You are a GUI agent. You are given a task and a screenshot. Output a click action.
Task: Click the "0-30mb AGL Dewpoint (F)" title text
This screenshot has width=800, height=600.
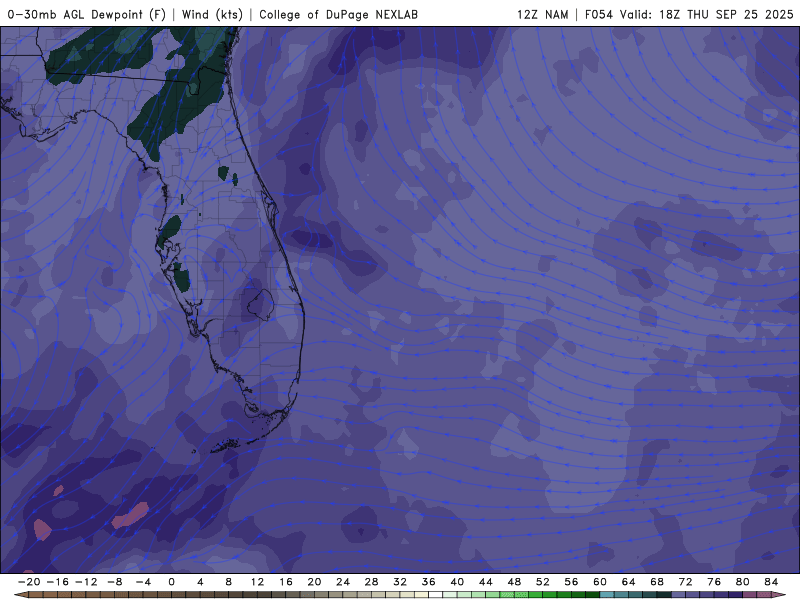[87, 14]
